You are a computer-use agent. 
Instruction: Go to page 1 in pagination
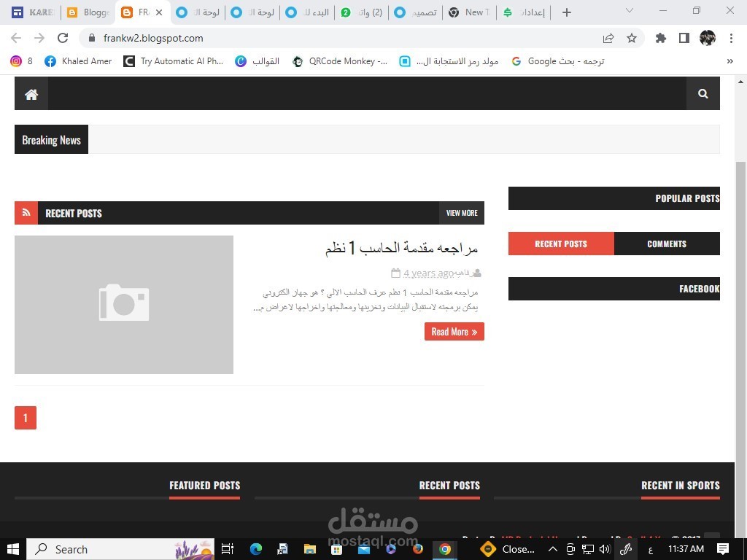(x=26, y=418)
